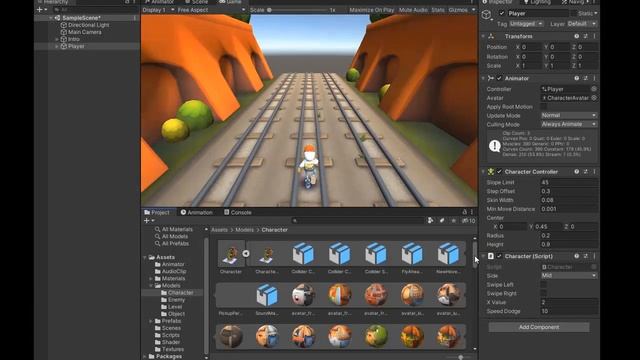Viewport: 640px width, 360px height.
Task: Open Layer dropdown showing Default
Action: point(582,24)
